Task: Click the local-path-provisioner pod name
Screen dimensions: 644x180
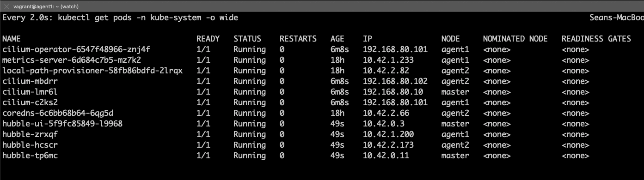Action: point(92,71)
